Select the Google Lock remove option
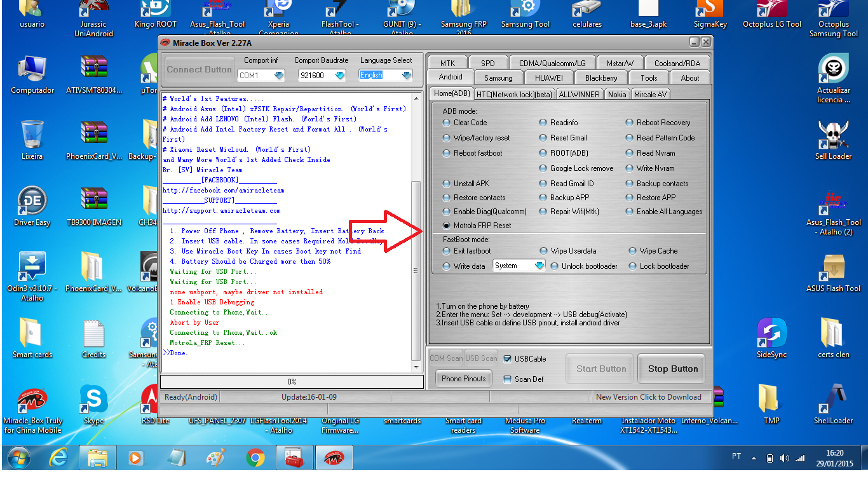Viewport: 868px width, 488px height. (576, 168)
